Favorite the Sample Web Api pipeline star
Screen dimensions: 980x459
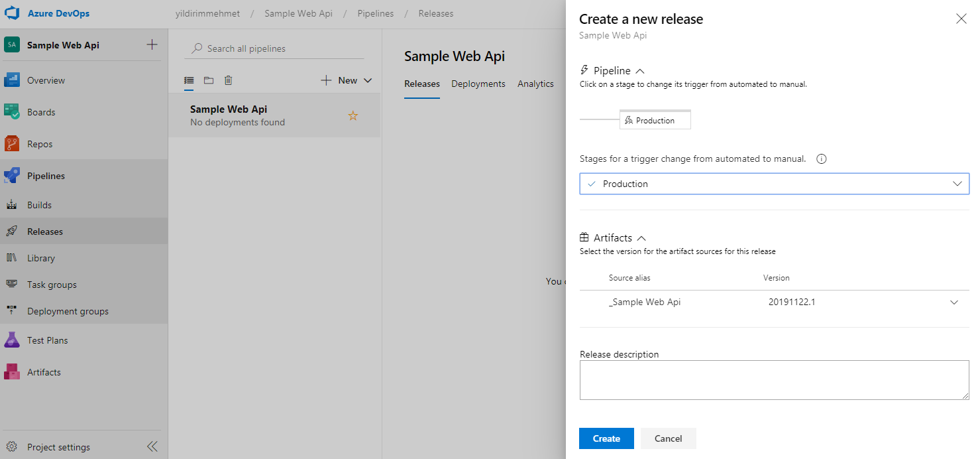(353, 115)
